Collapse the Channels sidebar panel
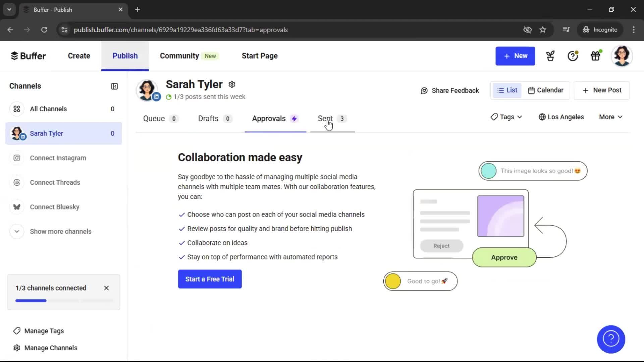The height and width of the screenshot is (362, 644). (114, 86)
